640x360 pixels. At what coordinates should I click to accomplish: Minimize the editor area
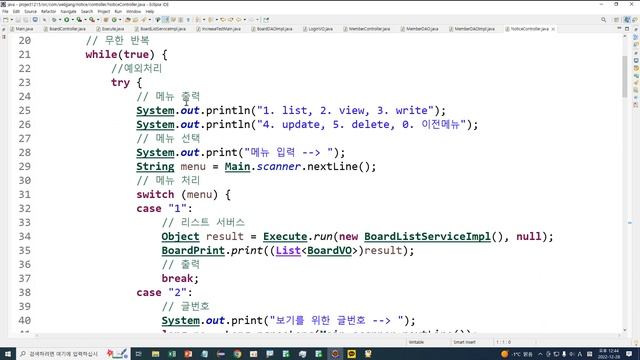pos(619,29)
